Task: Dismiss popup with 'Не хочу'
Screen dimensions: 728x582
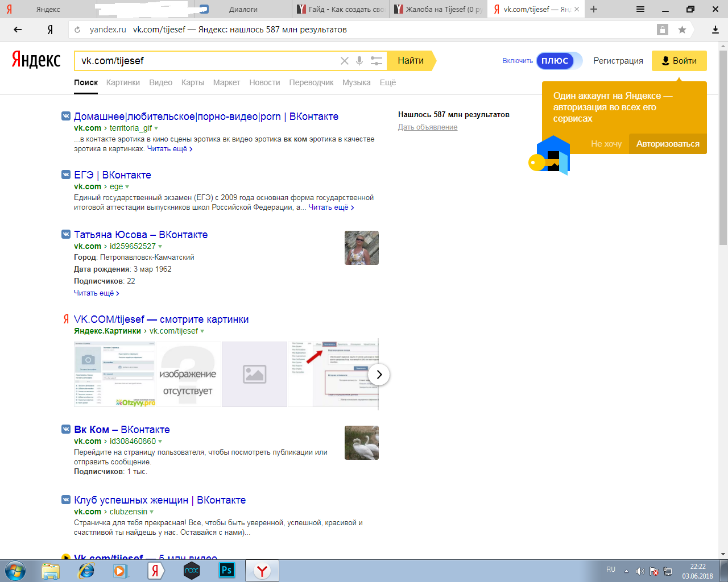Action: point(606,144)
